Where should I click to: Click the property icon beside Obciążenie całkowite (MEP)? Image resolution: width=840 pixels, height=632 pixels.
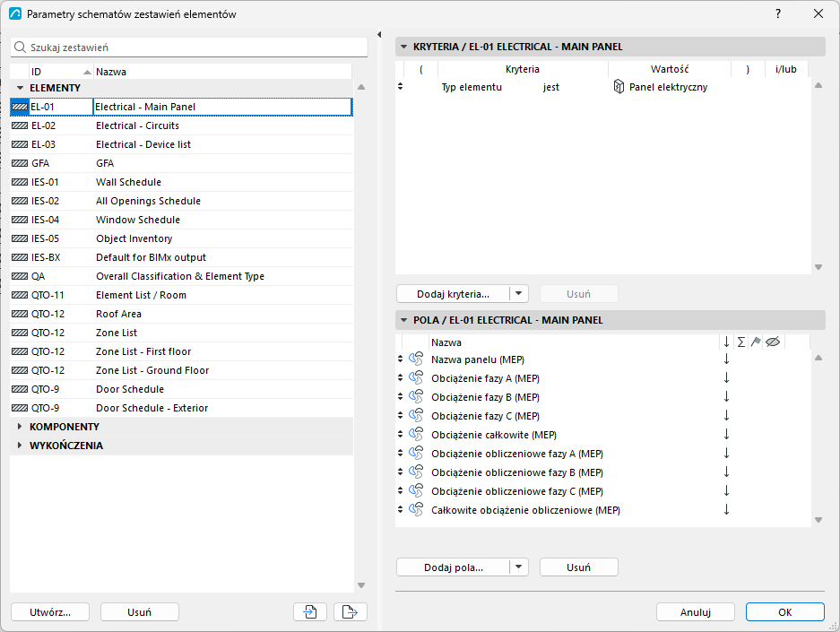coord(416,435)
